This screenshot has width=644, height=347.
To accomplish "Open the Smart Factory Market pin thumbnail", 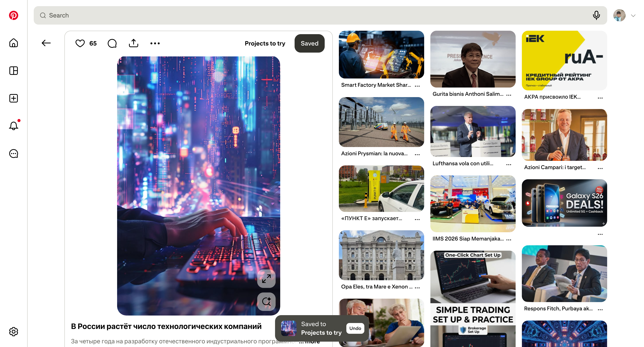I will click(381, 55).
